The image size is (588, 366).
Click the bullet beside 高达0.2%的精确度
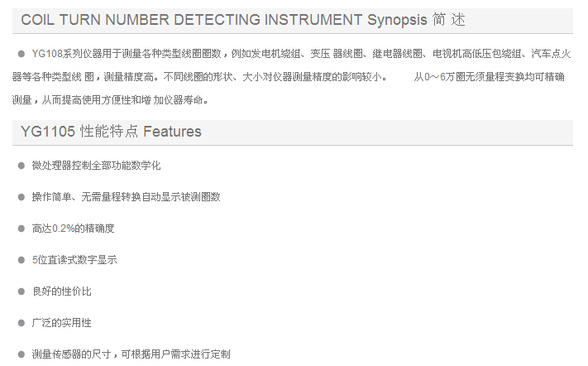pos(21,229)
